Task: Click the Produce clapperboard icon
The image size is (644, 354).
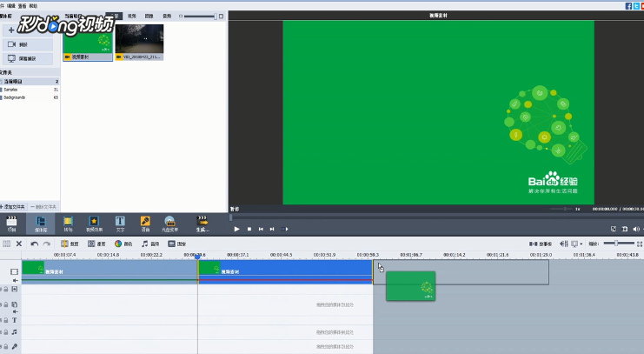Action: [202, 224]
